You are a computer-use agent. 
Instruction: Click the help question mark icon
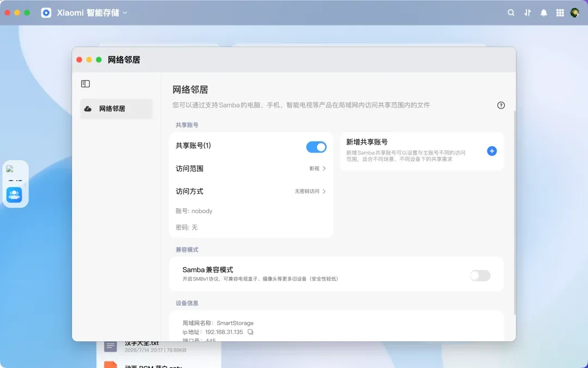click(501, 105)
